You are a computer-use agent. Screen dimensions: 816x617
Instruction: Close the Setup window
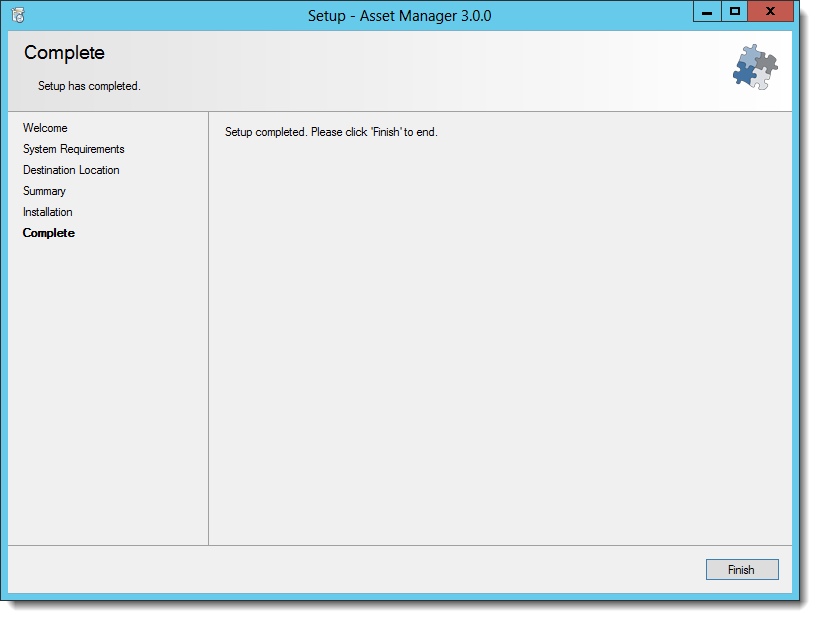770,11
